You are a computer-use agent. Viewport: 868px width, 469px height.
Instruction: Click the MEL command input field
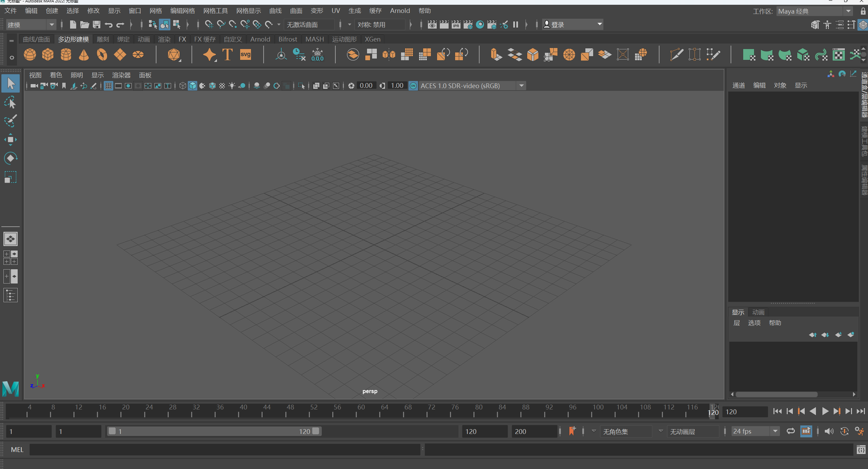(224, 450)
